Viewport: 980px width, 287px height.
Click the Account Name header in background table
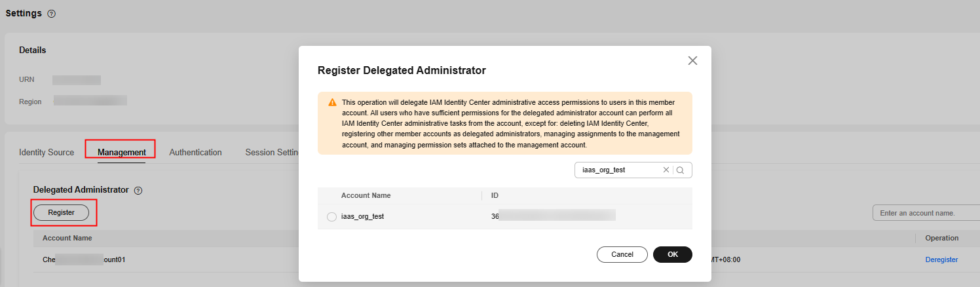[x=67, y=238]
